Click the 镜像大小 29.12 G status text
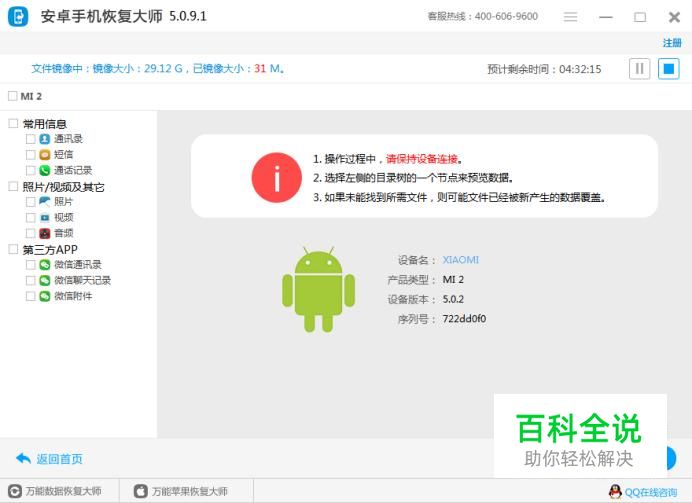692x503 pixels. tap(137, 69)
